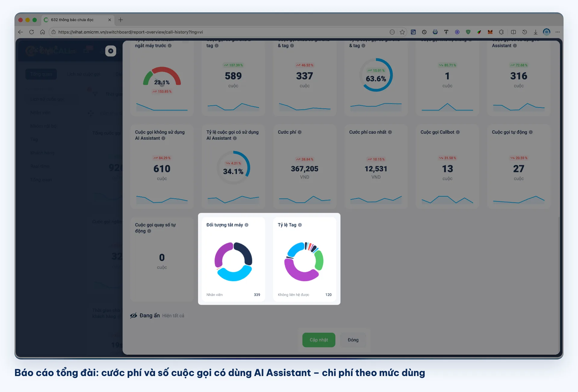Open the browser downloads icon

pos(536,32)
